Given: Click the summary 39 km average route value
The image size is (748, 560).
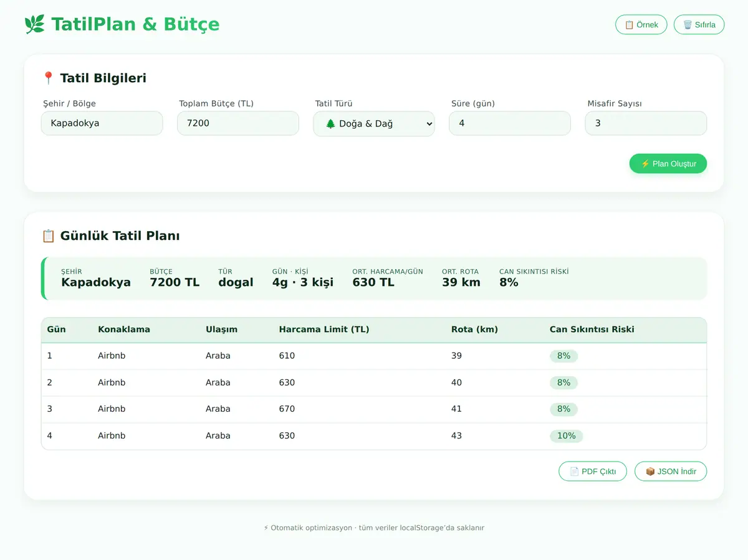Looking at the screenshot, I should tap(461, 282).
